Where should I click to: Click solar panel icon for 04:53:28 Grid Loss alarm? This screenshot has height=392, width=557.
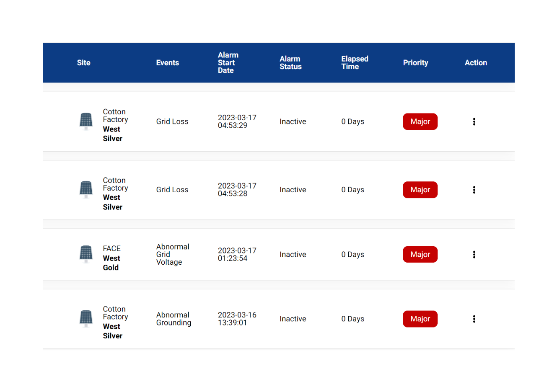coord(86,189)
